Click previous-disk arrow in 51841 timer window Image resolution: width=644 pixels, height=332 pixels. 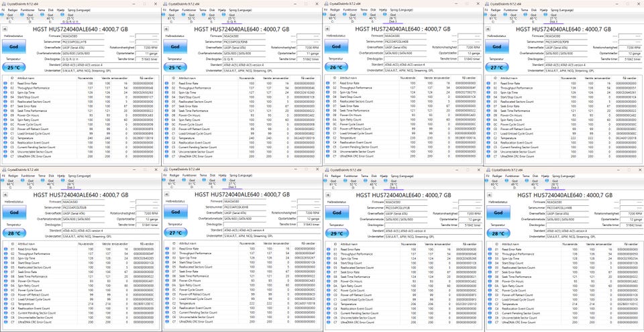point(5,195)
